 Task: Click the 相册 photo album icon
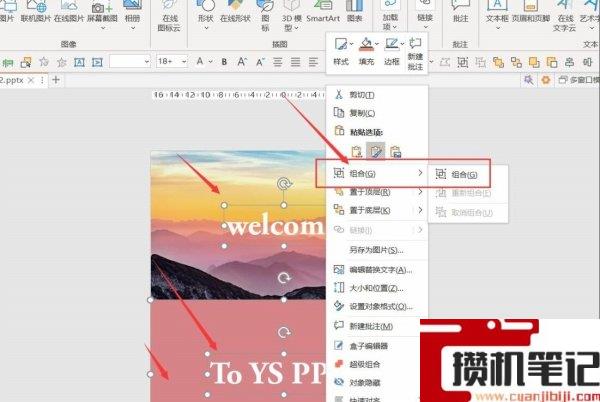[132, 5]
